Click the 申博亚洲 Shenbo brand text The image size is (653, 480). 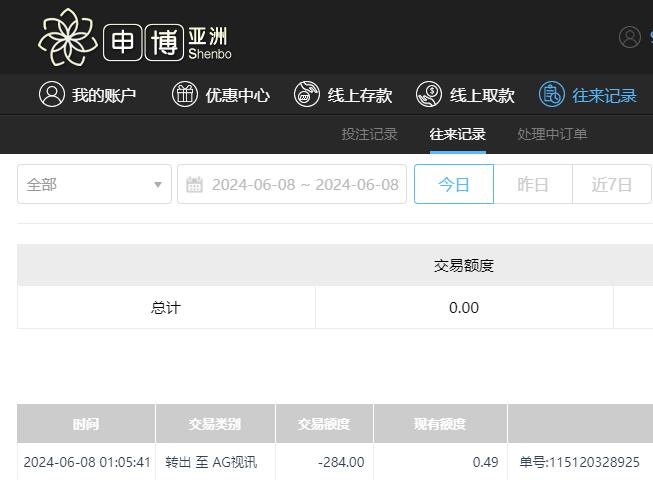tap(167, 42)
